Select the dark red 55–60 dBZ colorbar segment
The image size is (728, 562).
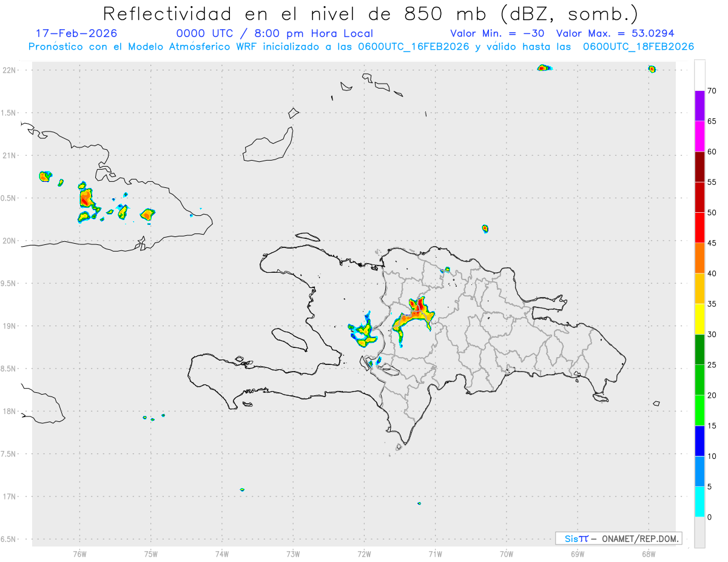click(x=699, y=167)
